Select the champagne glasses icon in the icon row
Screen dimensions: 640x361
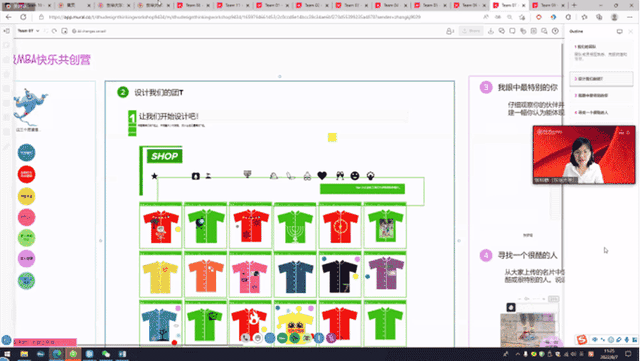coord(340,176)
